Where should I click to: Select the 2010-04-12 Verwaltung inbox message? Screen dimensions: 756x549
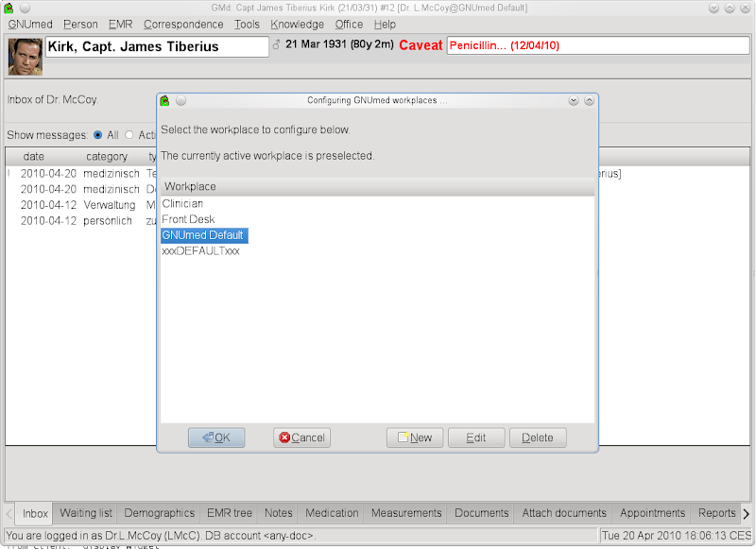[x=81, y=205]
